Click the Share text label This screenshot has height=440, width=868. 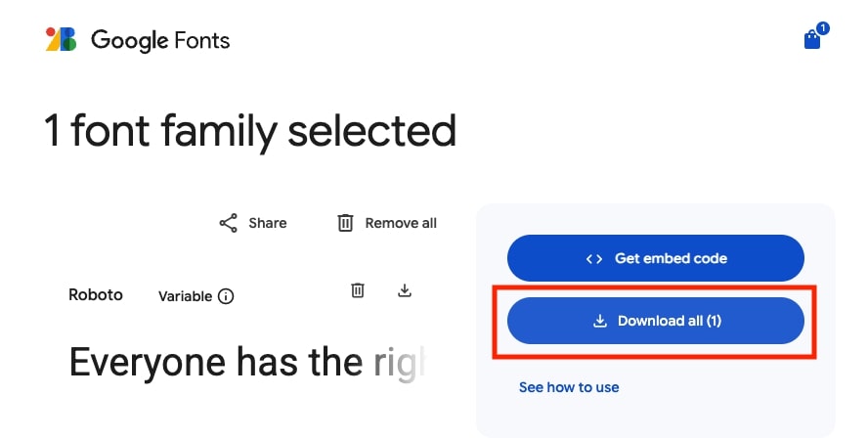tap(267, 223)
